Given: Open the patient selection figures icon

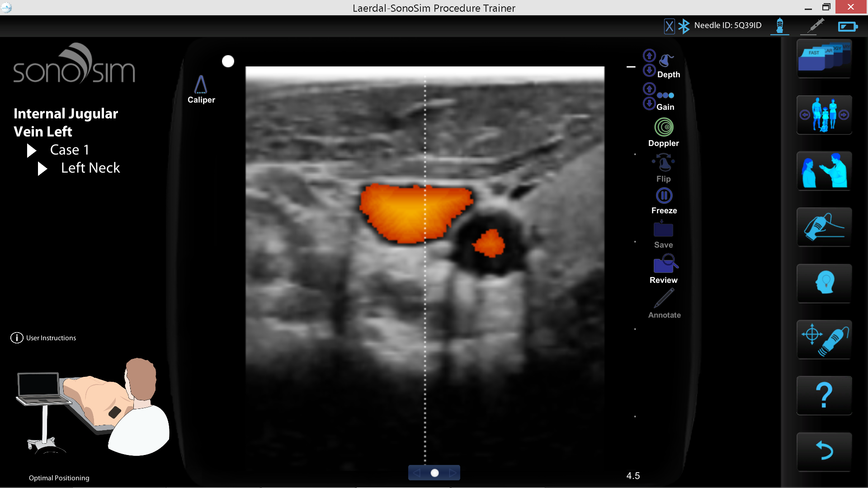Looking at the screenshot, I should click(824, 115).
